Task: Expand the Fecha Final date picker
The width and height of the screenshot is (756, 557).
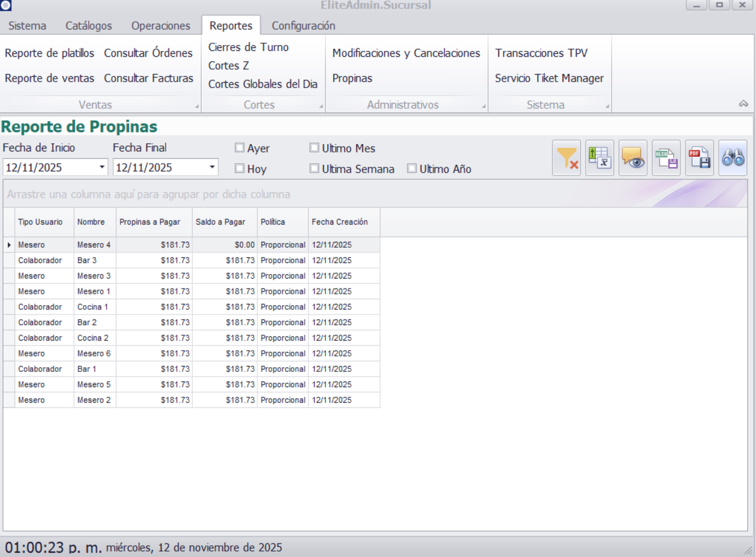Action: [x=212, y=167]
